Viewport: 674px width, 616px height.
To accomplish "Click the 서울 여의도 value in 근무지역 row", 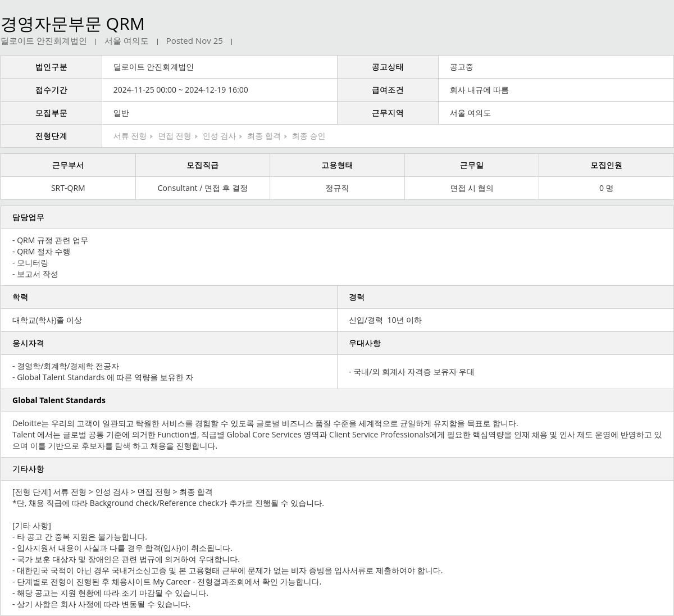I will (470, 113).
